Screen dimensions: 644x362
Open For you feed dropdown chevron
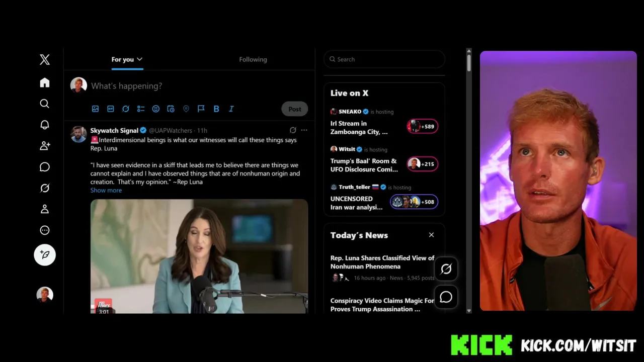click(x=140, y=59)
